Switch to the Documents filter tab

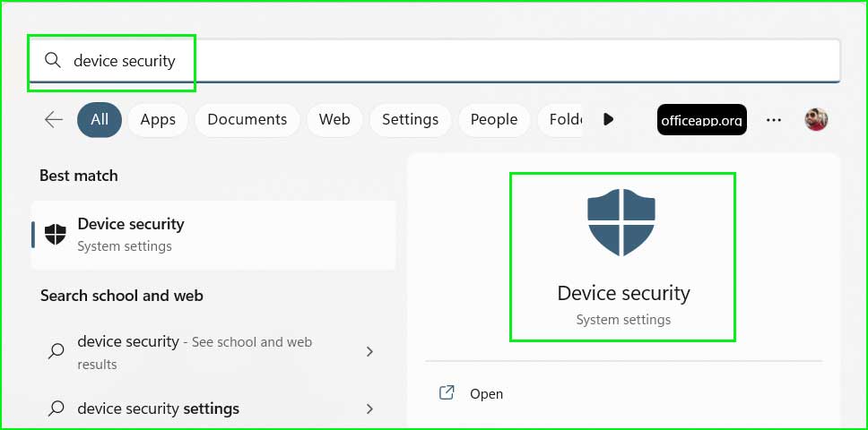[x=247, y=119]
